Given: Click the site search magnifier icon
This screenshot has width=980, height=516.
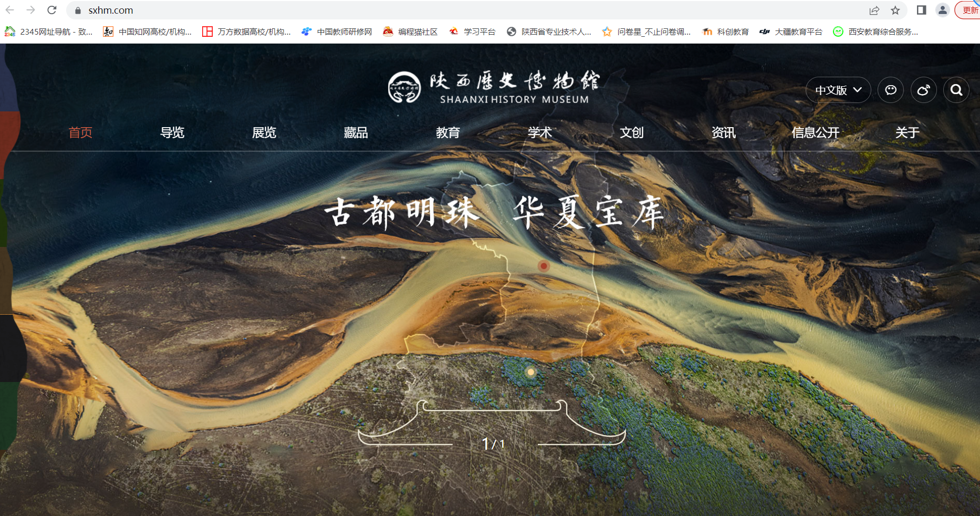Looking at the screenshot, I should [x=956, y=90].
